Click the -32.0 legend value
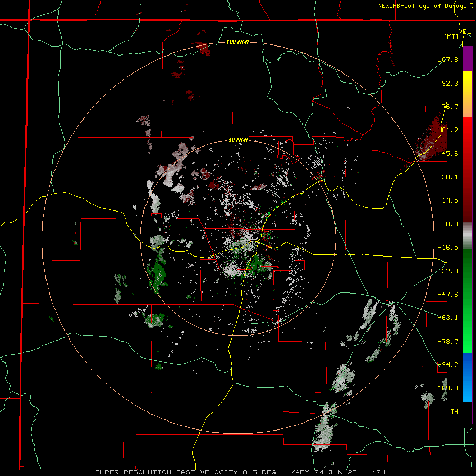The width and height of the screenshot is (476, 476). click(448, 271)
